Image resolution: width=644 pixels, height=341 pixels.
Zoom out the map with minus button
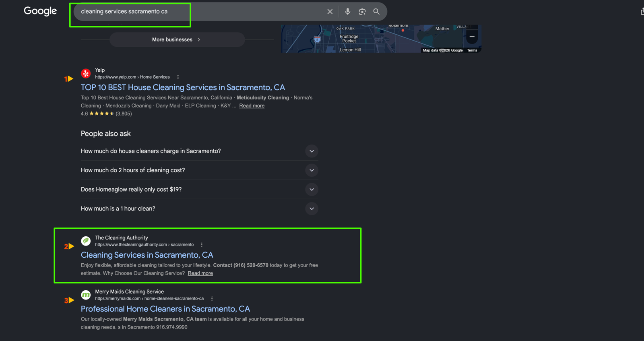tap(472, 37)
